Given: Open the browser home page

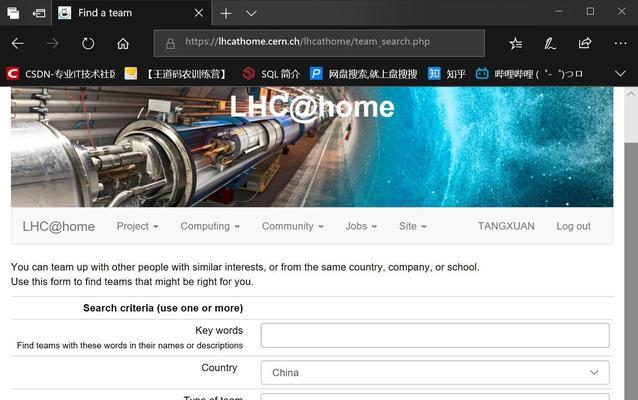Looking at the screenshot, I should [123, 43].
